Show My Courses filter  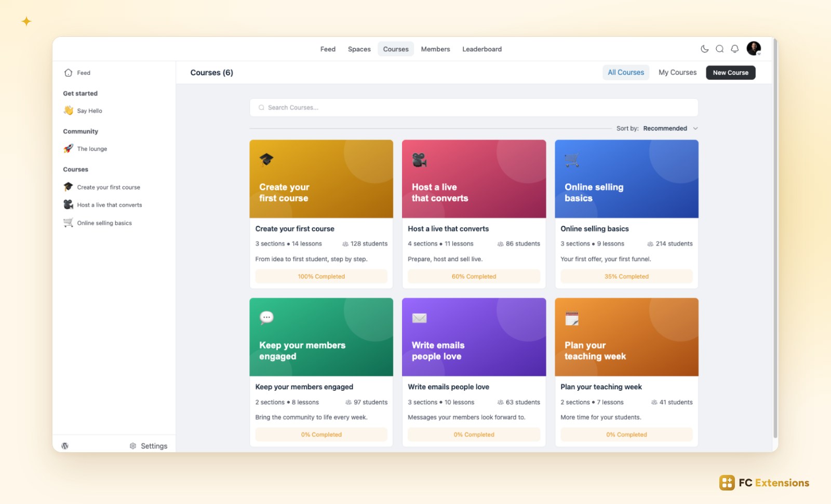[677, 73]
